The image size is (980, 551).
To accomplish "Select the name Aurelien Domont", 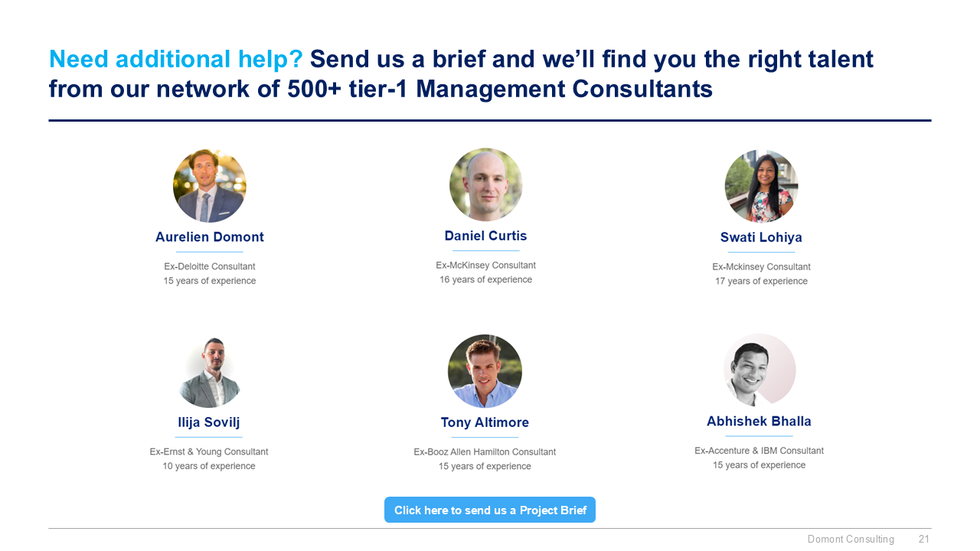I will click(x=210, y=237).
